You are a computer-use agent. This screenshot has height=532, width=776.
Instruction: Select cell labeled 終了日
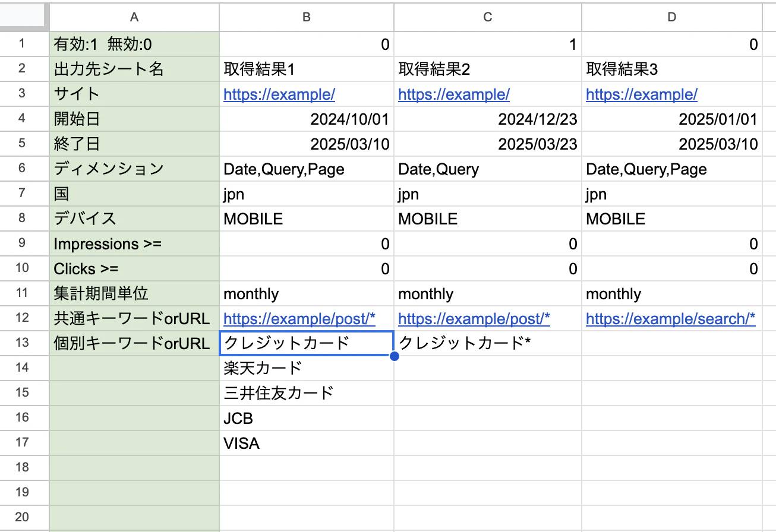point(134,144)
